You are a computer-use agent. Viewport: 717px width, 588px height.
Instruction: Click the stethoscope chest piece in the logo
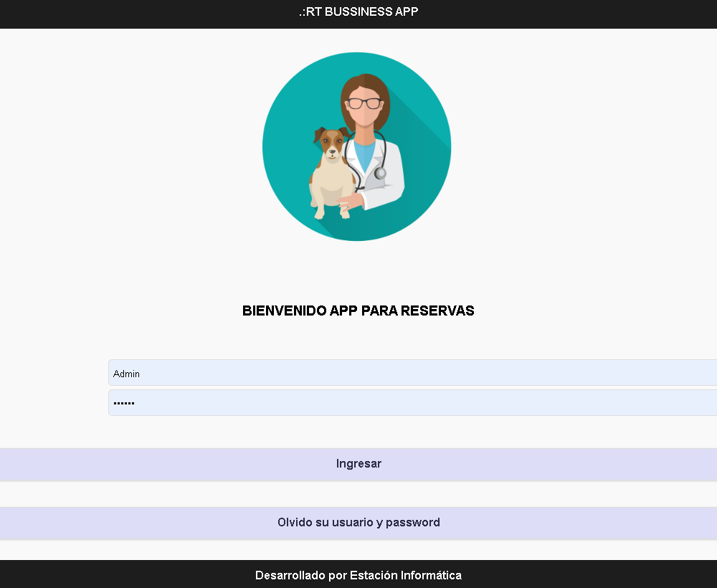pyautogui.click(x=380, y=173)
